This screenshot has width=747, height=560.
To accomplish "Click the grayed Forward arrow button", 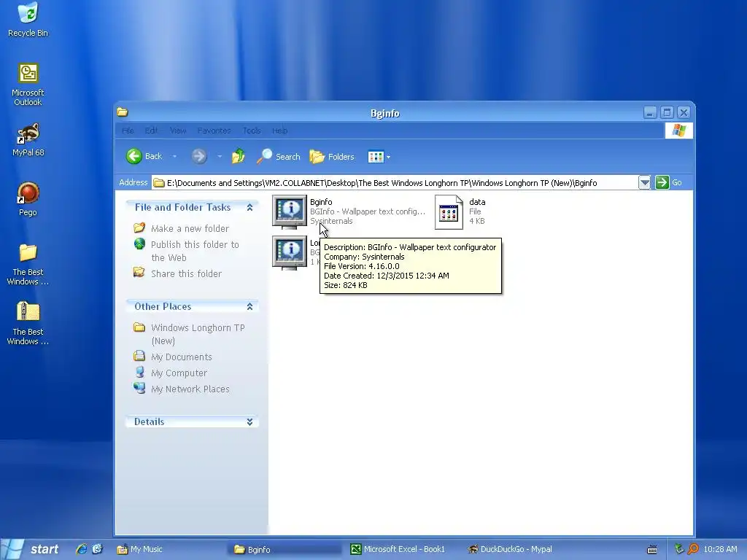I will pyautogui.click(x=199, y=156).
